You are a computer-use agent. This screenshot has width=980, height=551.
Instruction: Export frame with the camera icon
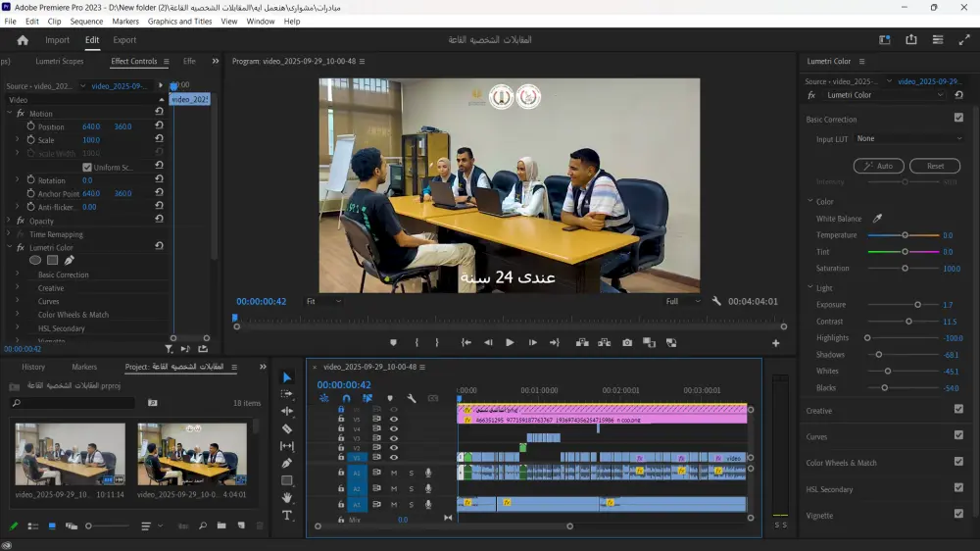tap(627, 343)
